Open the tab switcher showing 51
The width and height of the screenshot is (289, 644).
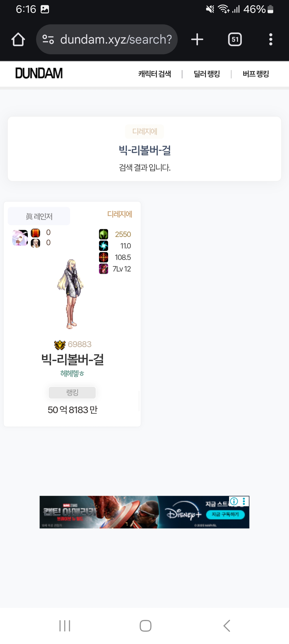coord(235,40)
